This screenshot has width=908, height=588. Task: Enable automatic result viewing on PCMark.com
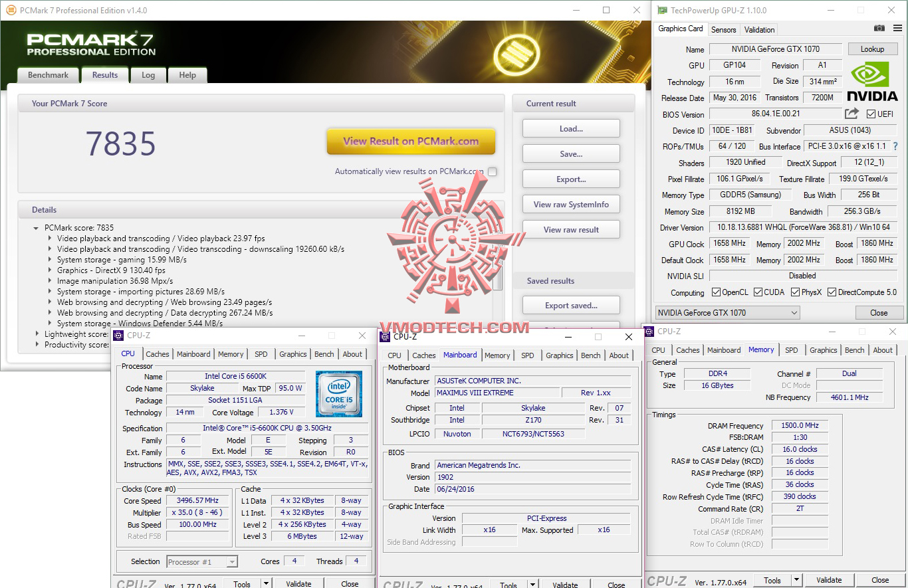pyautogui.click(x=492, y=171)
